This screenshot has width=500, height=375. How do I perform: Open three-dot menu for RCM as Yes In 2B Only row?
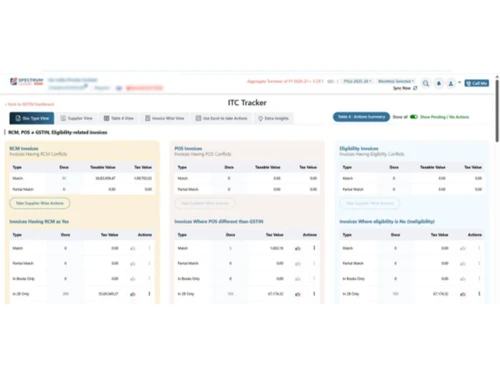(149, 294)
